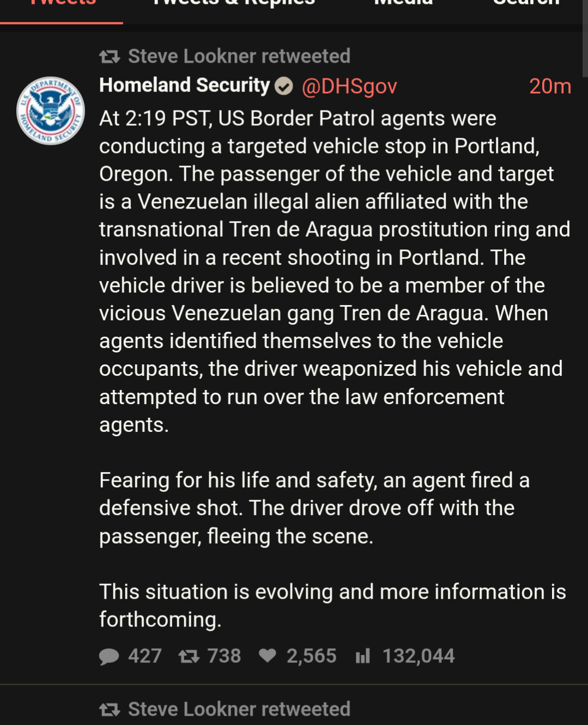The image size is (588, 725).
Task: Click the bottom 'Steve Lookner retweeted' label
Action: click(x=239, y=709)
